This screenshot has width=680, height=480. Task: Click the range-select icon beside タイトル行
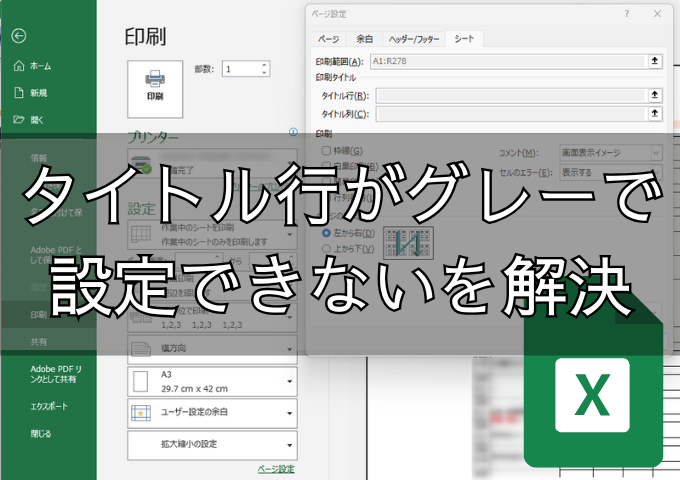point(655,95)
